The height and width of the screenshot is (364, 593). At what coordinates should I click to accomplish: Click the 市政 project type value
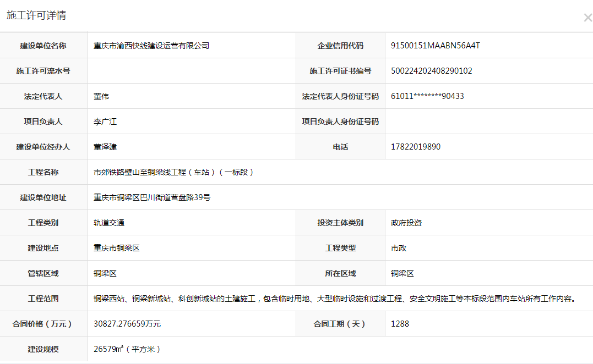pos(399,248)
